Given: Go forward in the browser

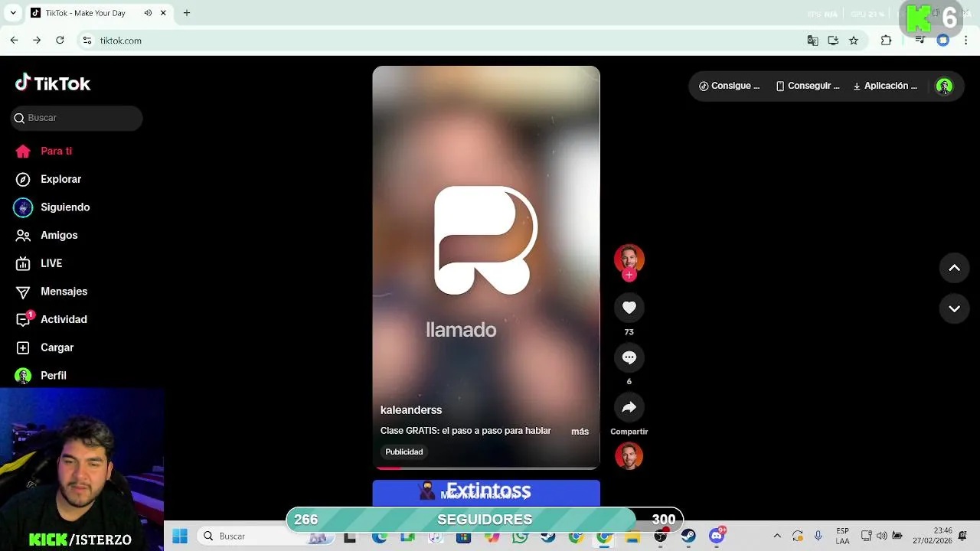Looking at the screenshot, I should (x=37, y=41).
